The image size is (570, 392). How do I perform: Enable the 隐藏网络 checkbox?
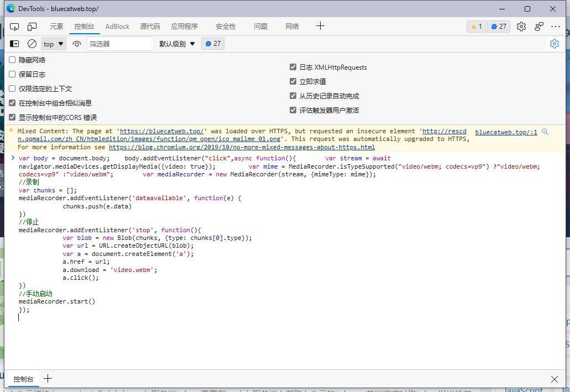point(12,60)
